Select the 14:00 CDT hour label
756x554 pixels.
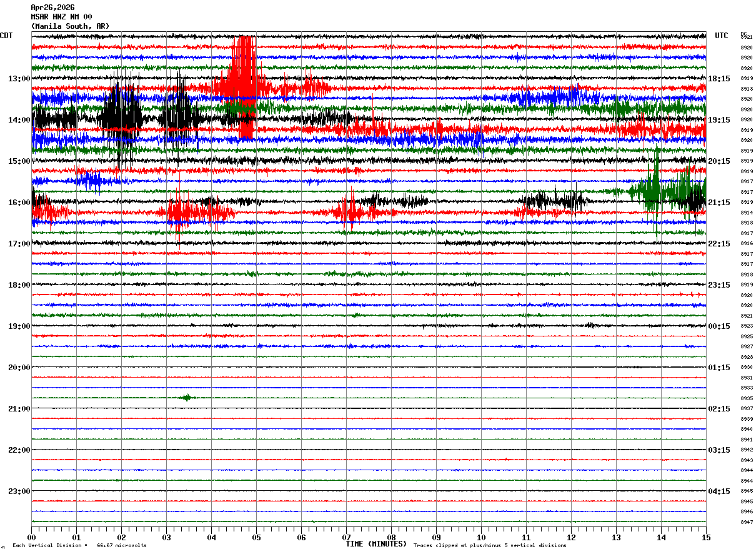(19, 120)
